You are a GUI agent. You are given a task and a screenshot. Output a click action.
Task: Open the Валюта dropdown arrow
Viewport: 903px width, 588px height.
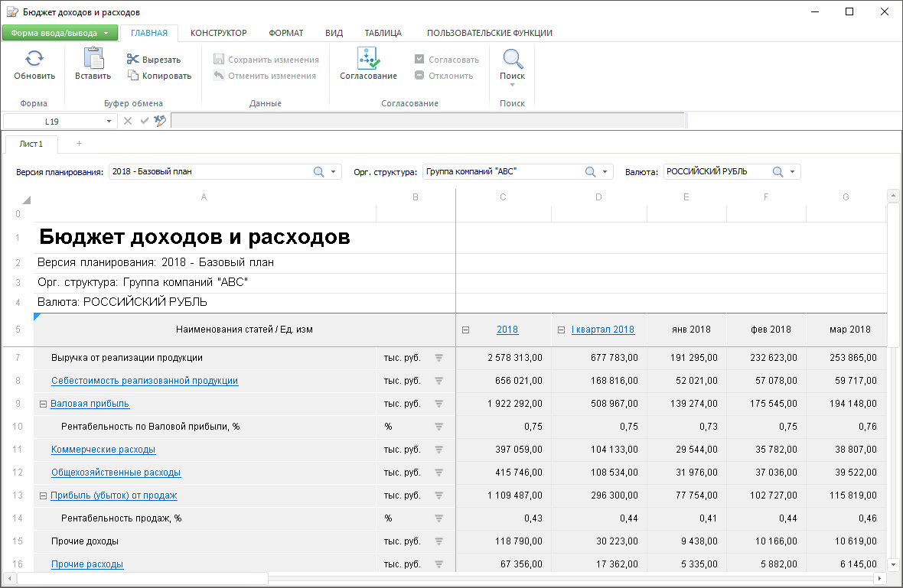(792, 172)
